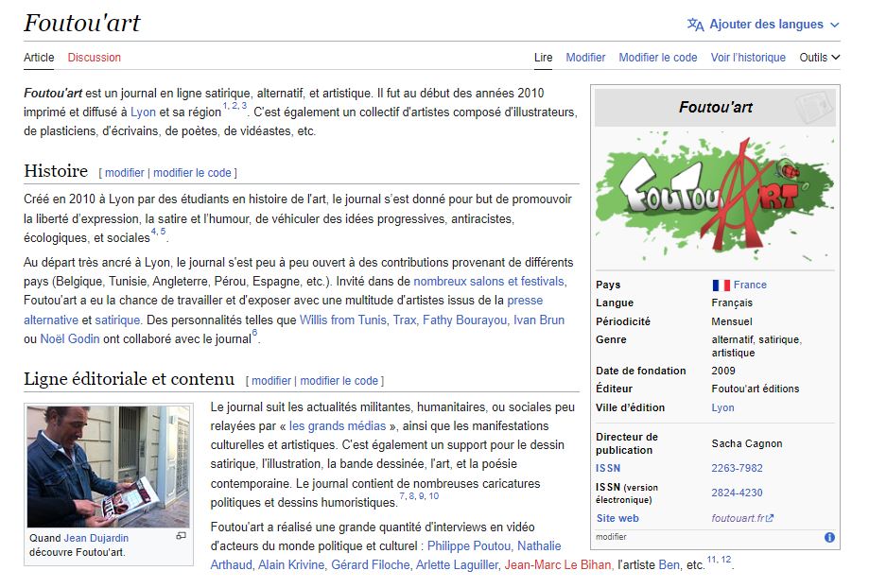Open the Discussion tab
869x588 pixels.
95,57
